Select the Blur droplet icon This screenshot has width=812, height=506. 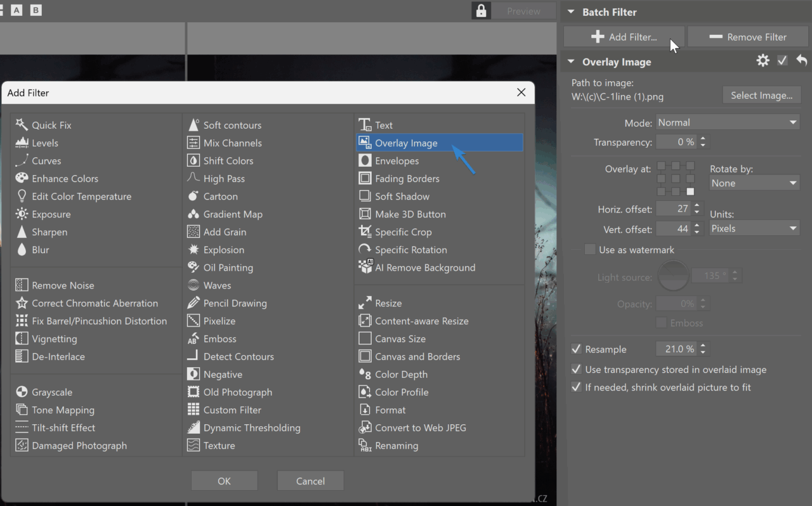click(22, 249)
